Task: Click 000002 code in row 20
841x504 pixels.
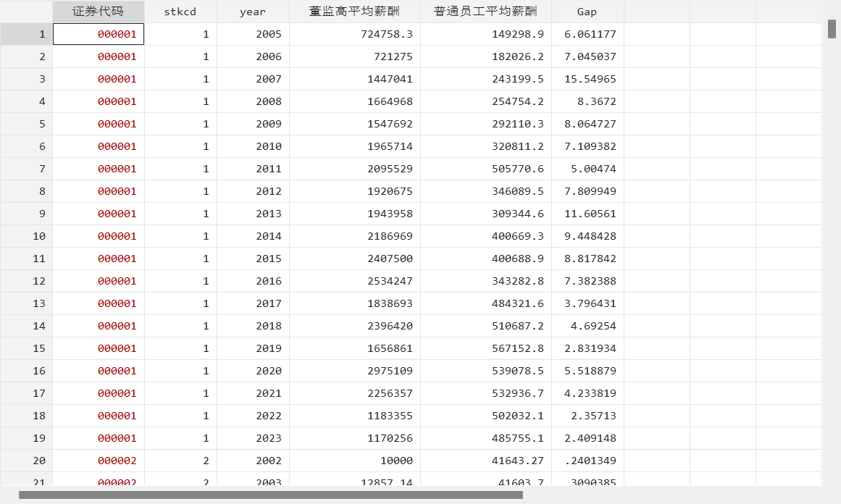Action: 98,461
